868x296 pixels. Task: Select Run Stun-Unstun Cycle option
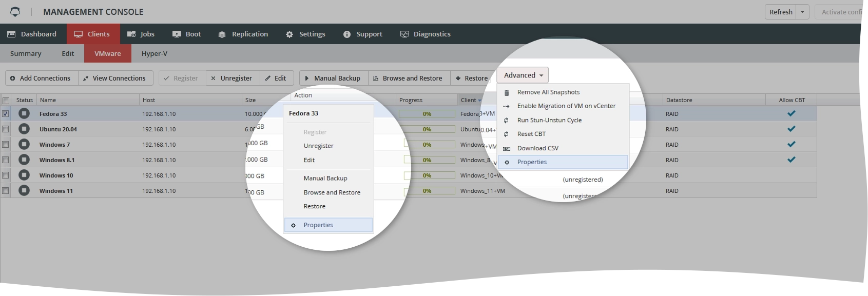[x=563, y=120]
